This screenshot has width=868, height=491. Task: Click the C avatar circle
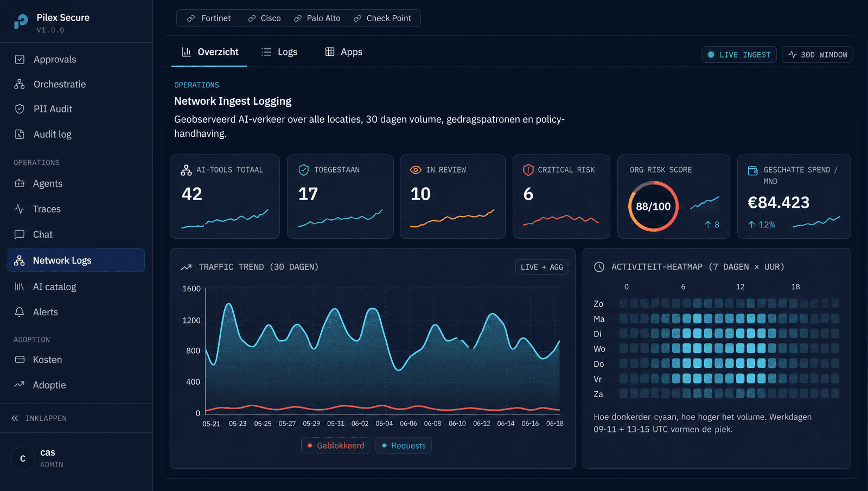tap(23, 458)
